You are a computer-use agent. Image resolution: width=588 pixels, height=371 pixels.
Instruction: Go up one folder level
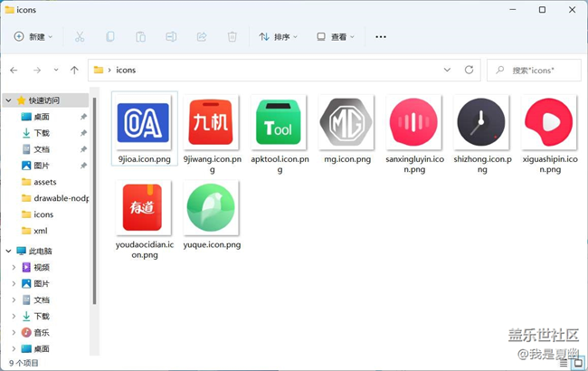point(74,70)
